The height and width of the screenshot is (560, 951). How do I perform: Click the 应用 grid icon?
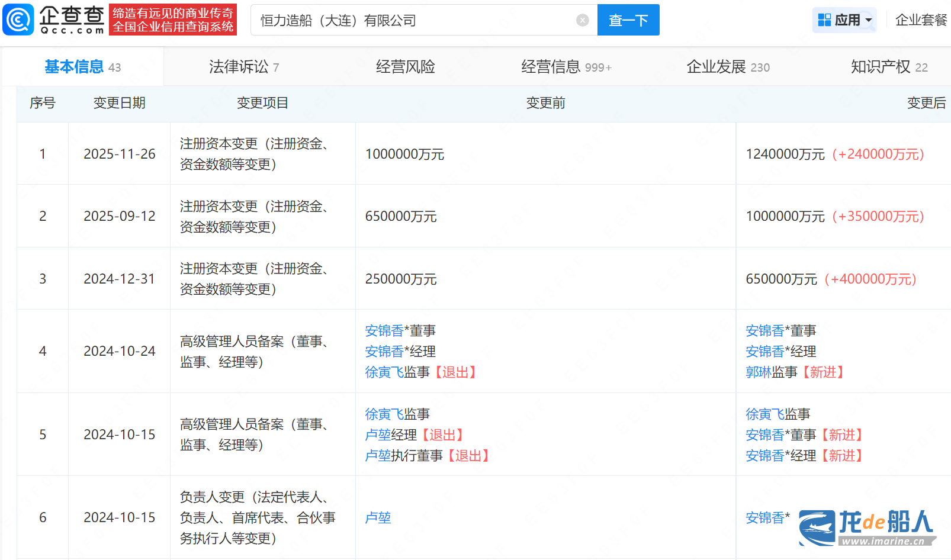[x=824, y=20]
